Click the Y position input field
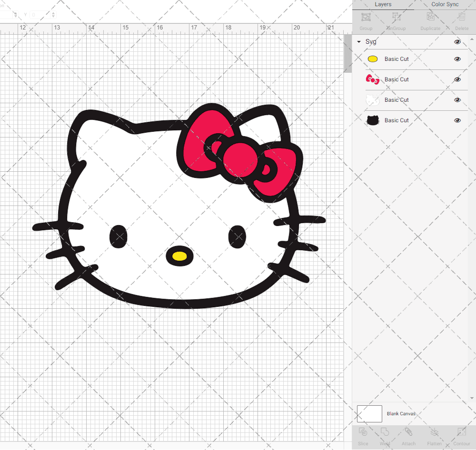Screen dimensions: 476x450 click(x=40, y=15)
